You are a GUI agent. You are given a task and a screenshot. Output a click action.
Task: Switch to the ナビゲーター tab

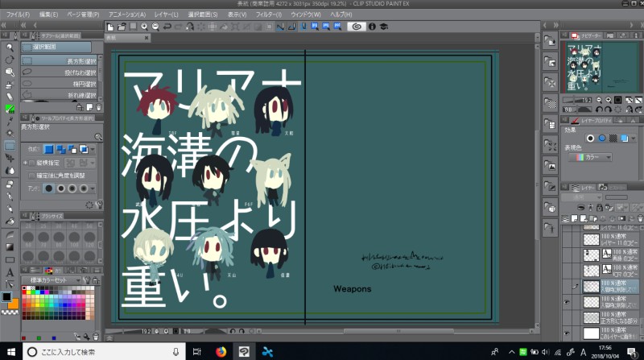tap(587, 35)
